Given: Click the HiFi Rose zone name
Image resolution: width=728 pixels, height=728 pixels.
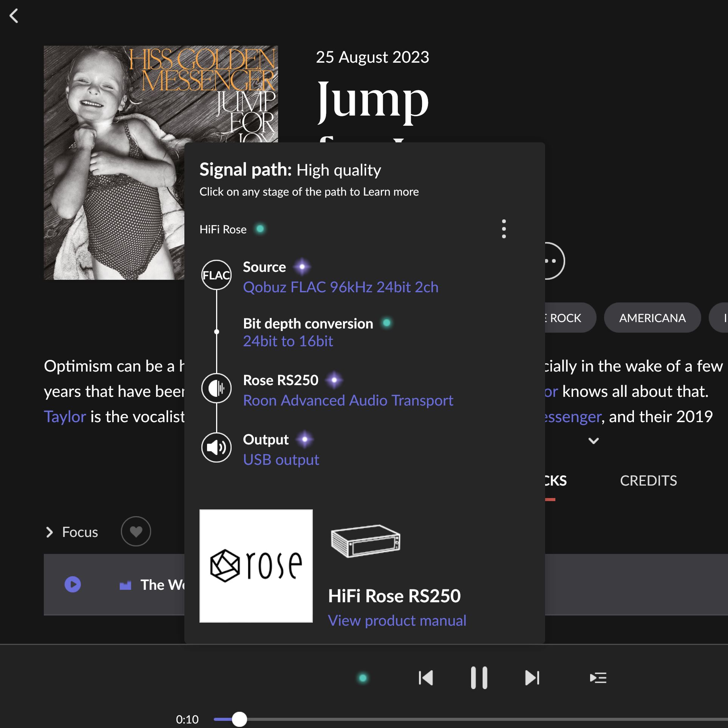Looking at the screenshot, I should click(223, 230).
